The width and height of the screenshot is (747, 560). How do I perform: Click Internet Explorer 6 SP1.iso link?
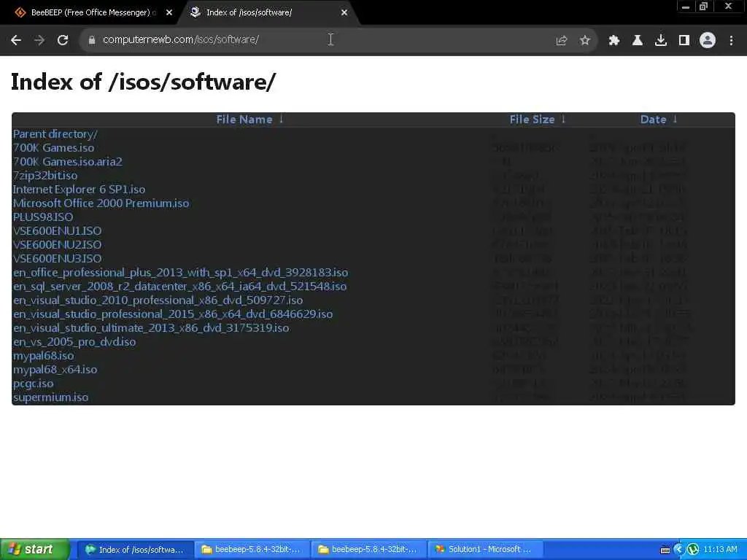click(79, 190)
